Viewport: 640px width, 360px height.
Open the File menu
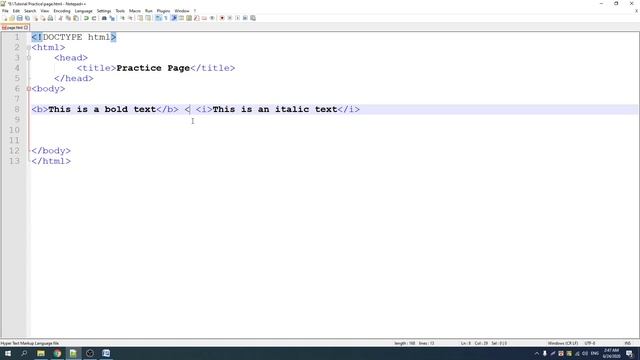5,11
